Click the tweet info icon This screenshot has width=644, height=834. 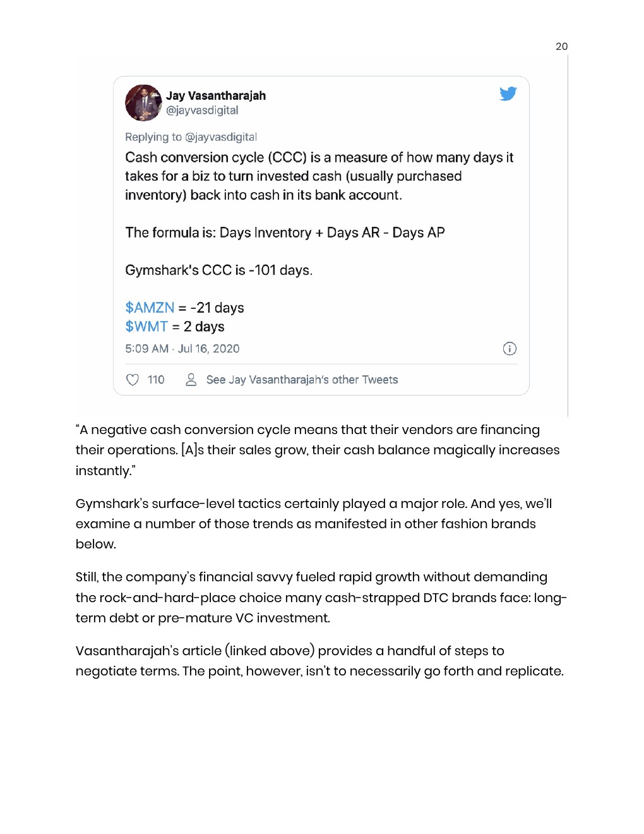pos(510,349)
